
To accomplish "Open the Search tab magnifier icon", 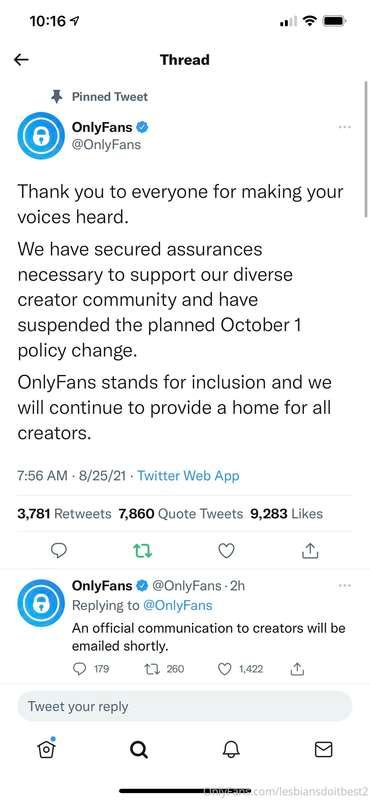I will tap(138, 749).
